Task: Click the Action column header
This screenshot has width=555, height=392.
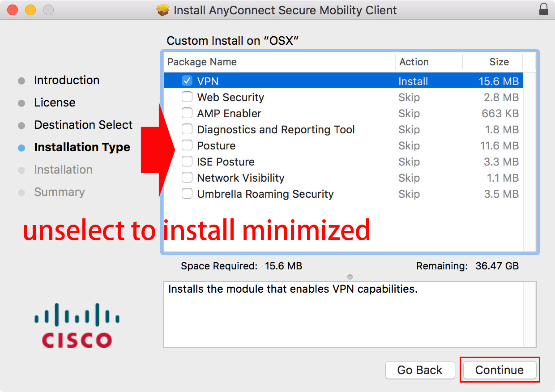Action: pyautogui.click(x=429, y=62)
